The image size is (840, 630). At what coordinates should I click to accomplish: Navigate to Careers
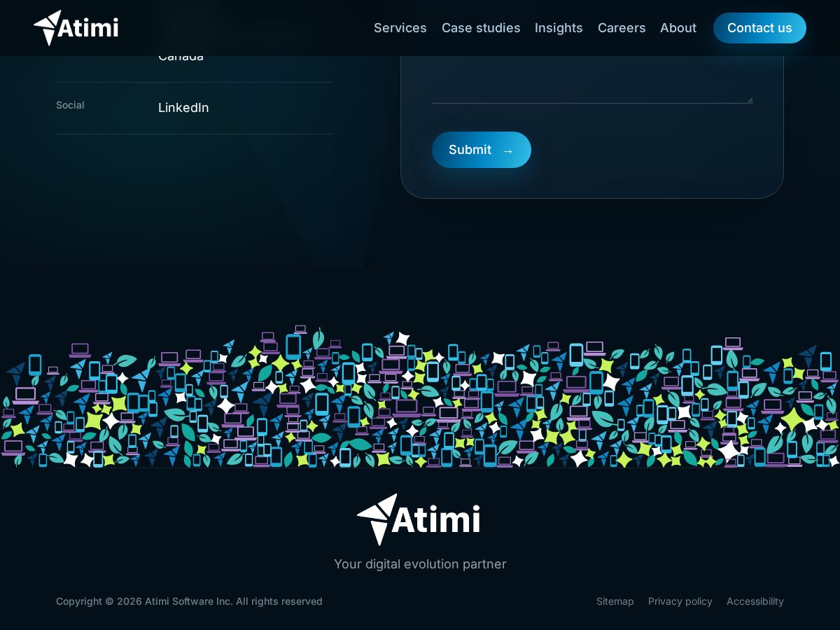tap(622, 28)
